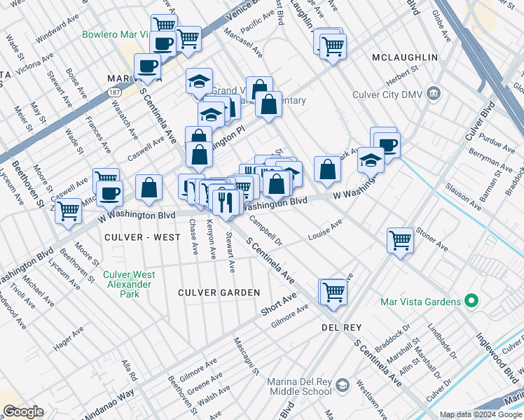The width and height of the screenshot is (524, 420).
Task: Click the shopping cart marker on Stoner Ave
Action: pos(400,241)
